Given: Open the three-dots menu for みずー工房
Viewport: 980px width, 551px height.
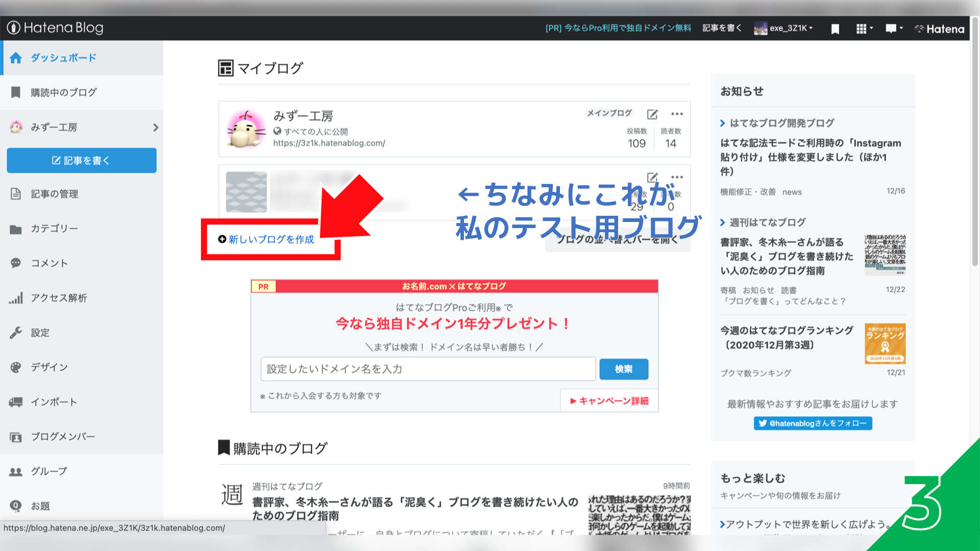Looking at the screenshot, I should [x=677, y=114].
